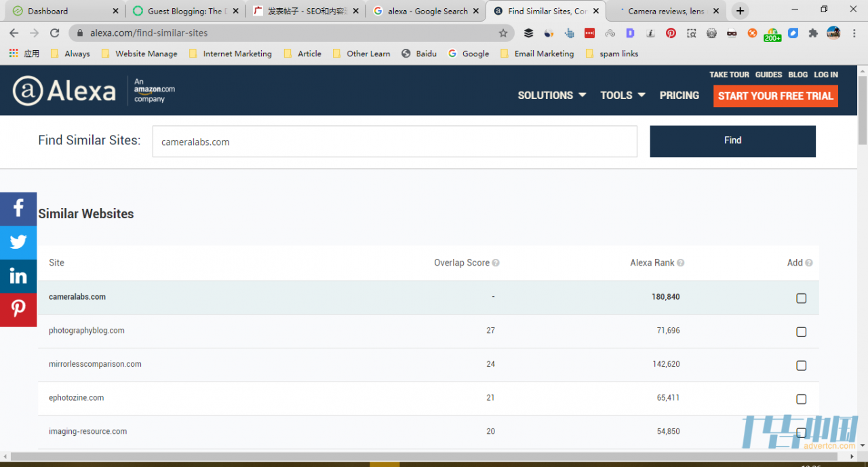This screenshot has width=868, height=467.
Task: Check the Add box for mirrorlesscomparison.com
Action: point(801,366)
